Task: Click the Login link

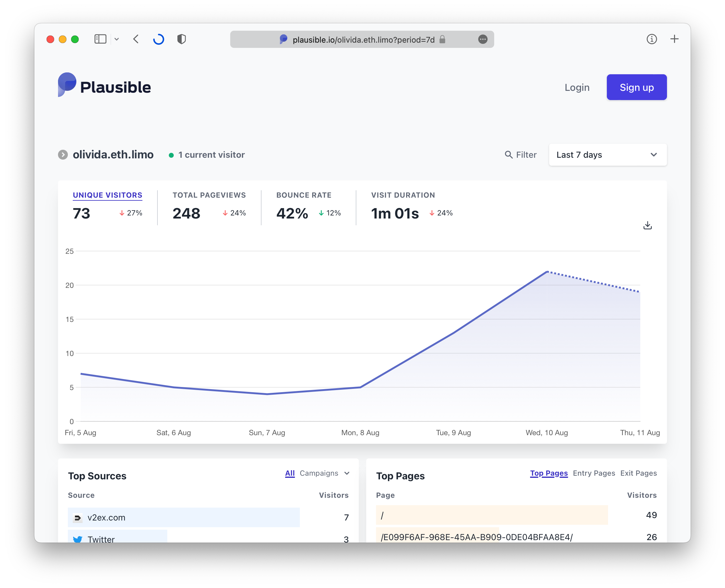Action: (577, 87)
